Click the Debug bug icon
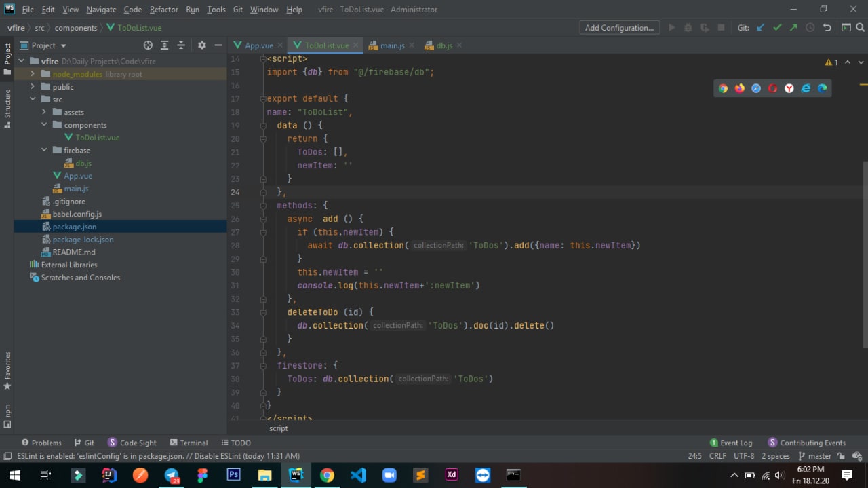 click(x=688, y=28)
